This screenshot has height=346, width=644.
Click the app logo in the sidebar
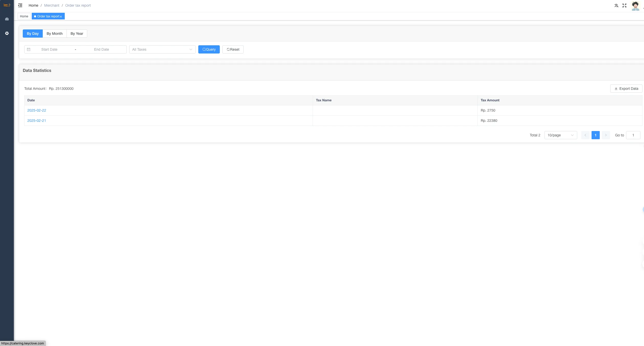[7, 5]
